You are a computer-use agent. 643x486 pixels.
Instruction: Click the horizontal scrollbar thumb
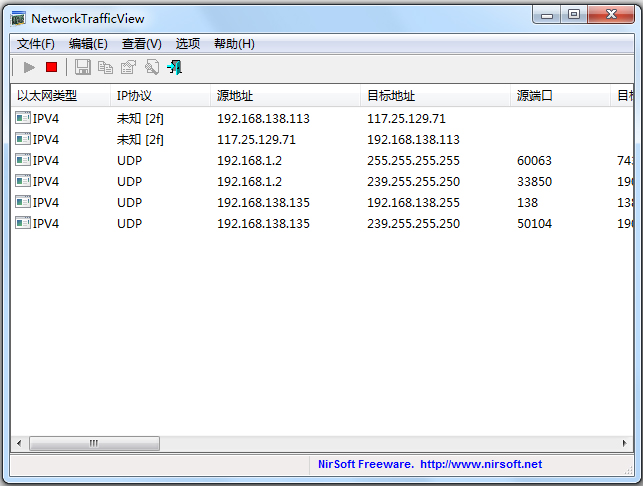pyautogui.click(x=94, y=443)
